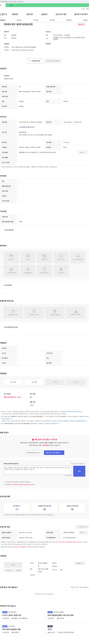
Task: Switch to the 우대사항 anchor tab
Action: pyautogui.click(x=36, y=20)
